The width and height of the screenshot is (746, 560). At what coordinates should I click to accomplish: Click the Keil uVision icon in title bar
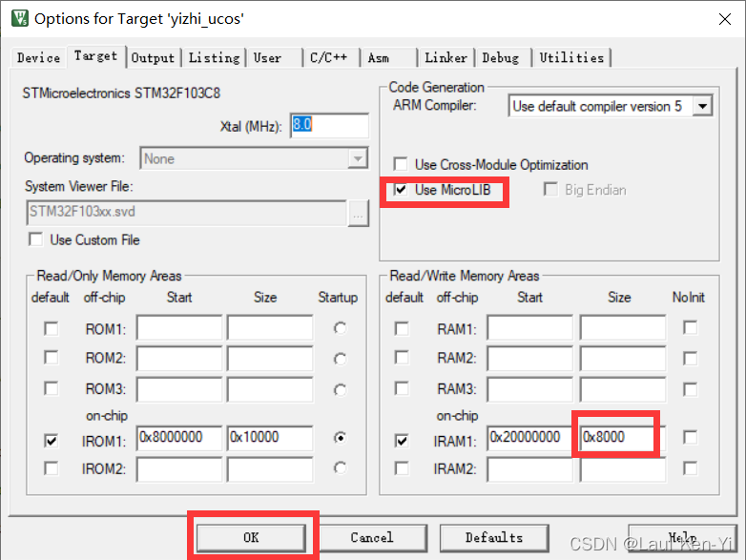point(19,18)
